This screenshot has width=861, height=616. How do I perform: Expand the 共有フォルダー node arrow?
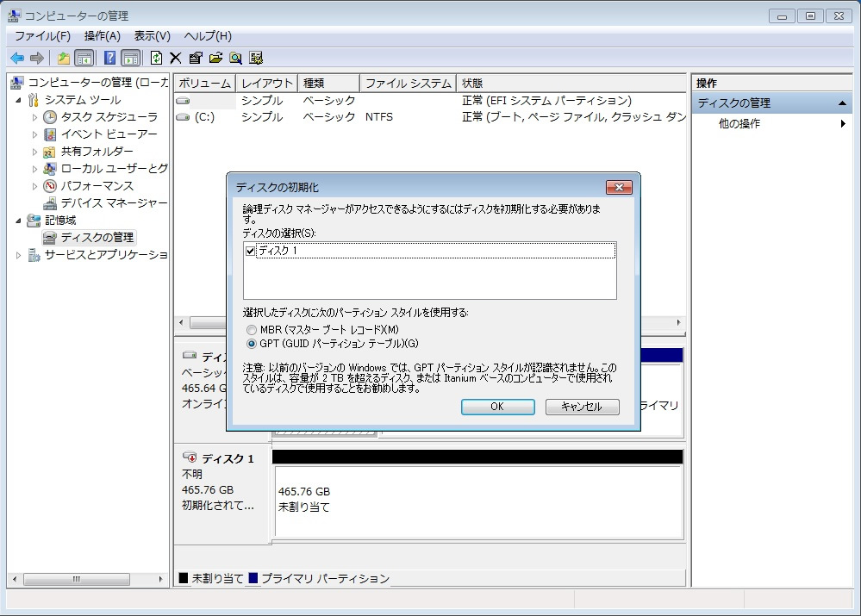[34, 152]
